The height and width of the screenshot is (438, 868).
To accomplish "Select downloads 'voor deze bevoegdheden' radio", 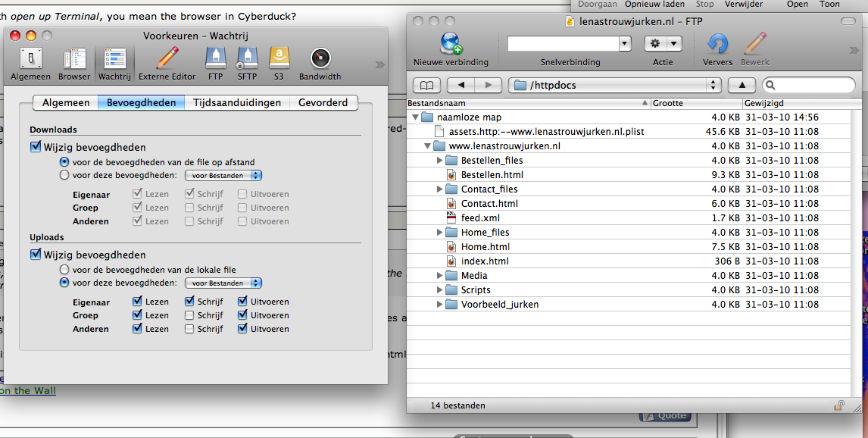I will [x=64, y=175].
